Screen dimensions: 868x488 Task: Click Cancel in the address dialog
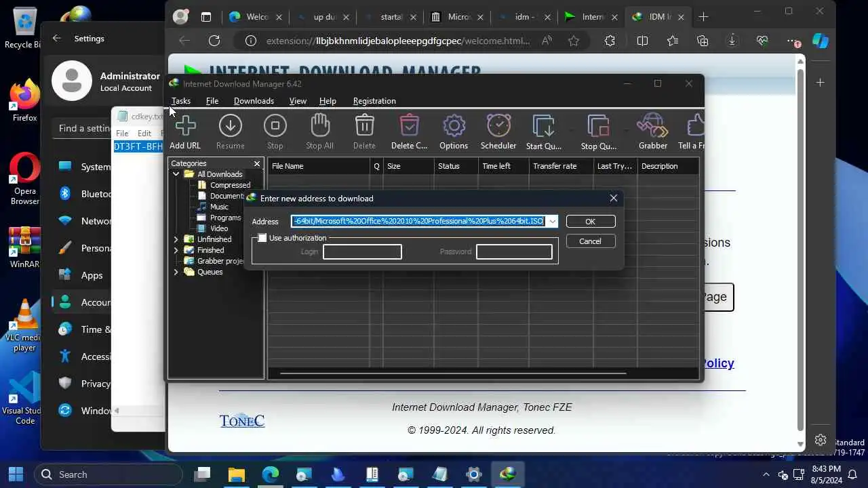pyautogui.click(x=590, y=241)
